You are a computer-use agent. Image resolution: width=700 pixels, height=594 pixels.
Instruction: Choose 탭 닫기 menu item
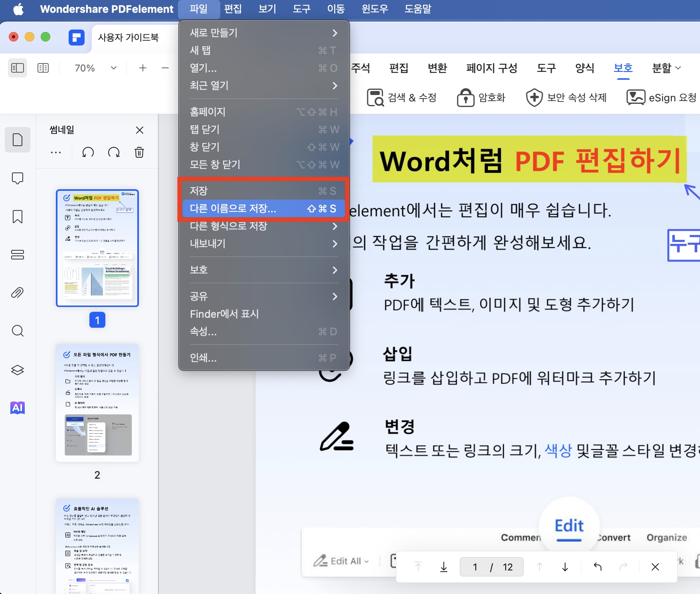point(264,129)
